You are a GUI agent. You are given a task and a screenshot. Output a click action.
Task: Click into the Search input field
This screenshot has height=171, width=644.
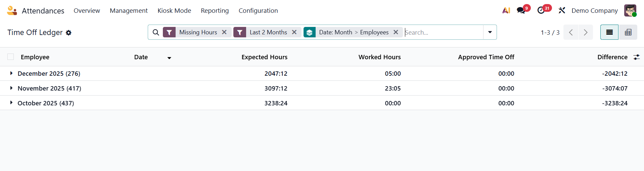coord(443,32)
